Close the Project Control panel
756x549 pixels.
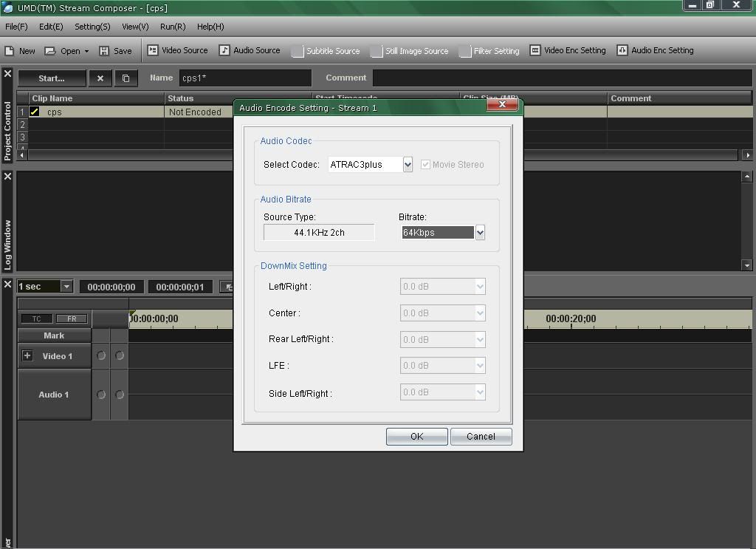(7, 74)
